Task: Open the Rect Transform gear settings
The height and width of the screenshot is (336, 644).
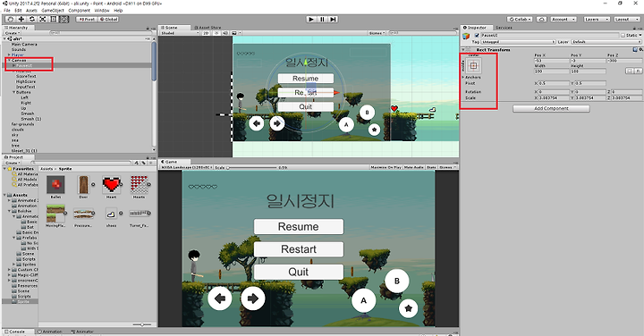Action: 640,50
